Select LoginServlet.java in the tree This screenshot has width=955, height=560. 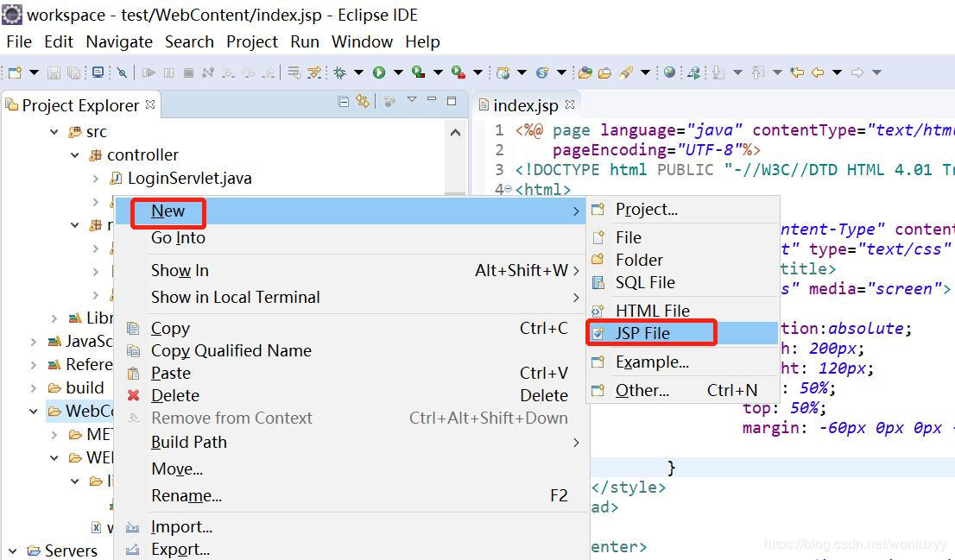pos(189,179)
